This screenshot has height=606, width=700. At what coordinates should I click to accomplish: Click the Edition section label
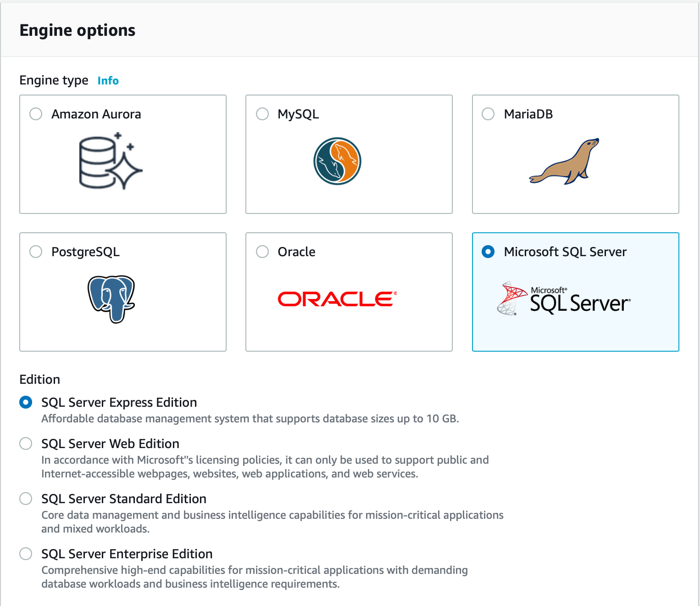[40, 379]
